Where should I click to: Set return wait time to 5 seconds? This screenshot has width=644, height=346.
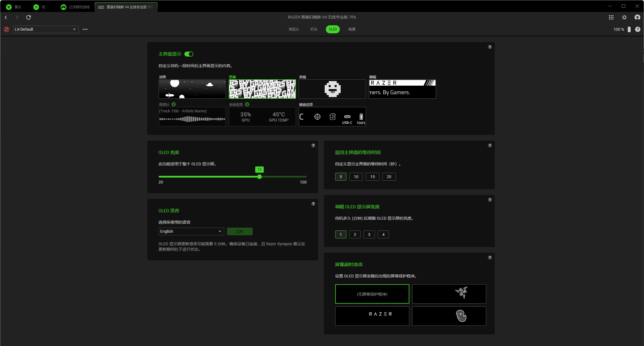(x=341, y=177)
